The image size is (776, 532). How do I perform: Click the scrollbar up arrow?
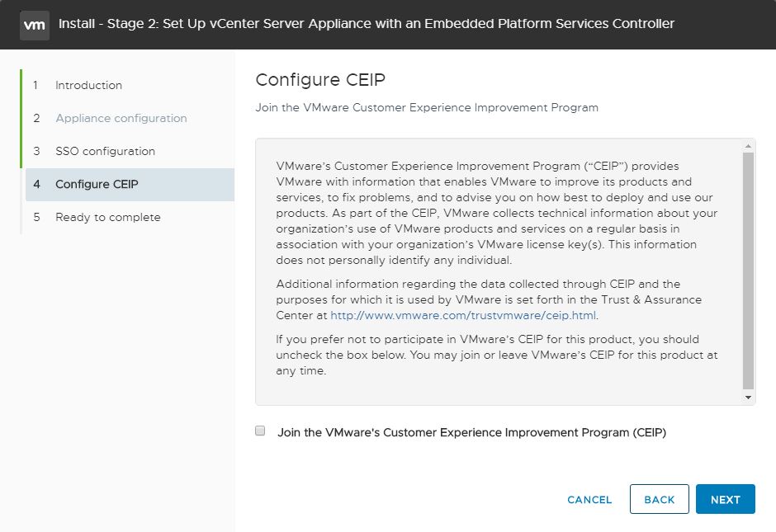(x=748, y=146)
